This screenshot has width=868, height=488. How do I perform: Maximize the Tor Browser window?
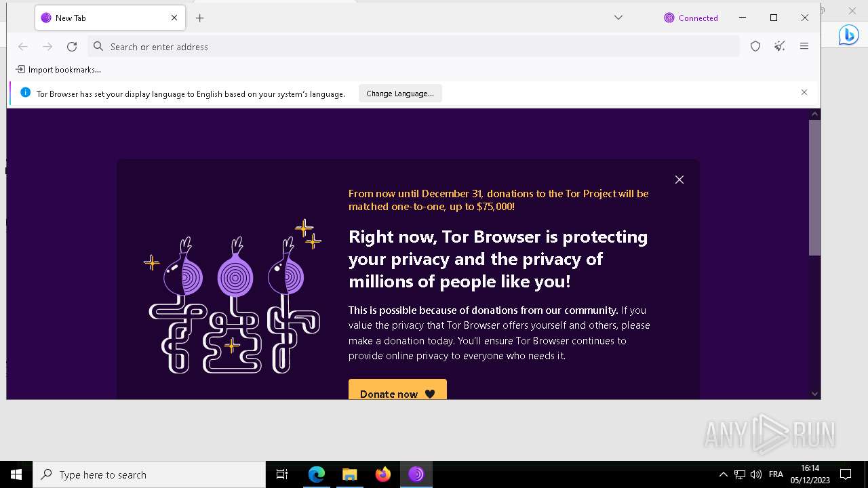pyautogui.click(x=774, y=18)
